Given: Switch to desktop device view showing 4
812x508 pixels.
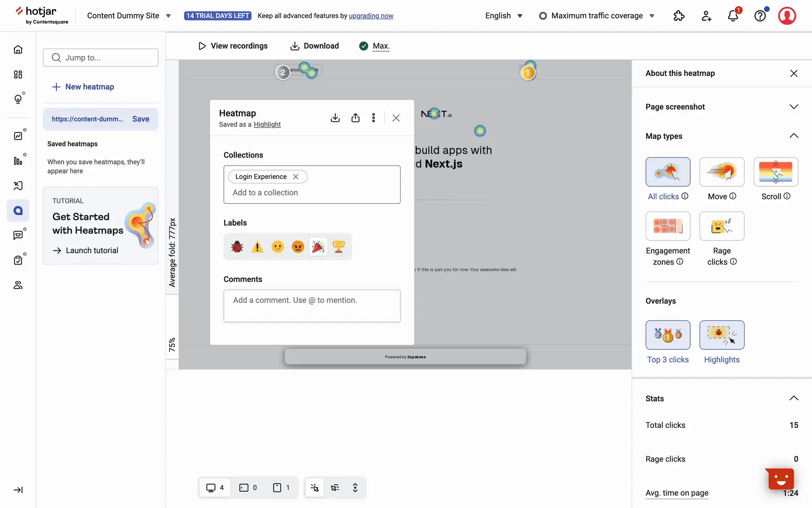Looking at the screenshot, I should tap(215, 488).
